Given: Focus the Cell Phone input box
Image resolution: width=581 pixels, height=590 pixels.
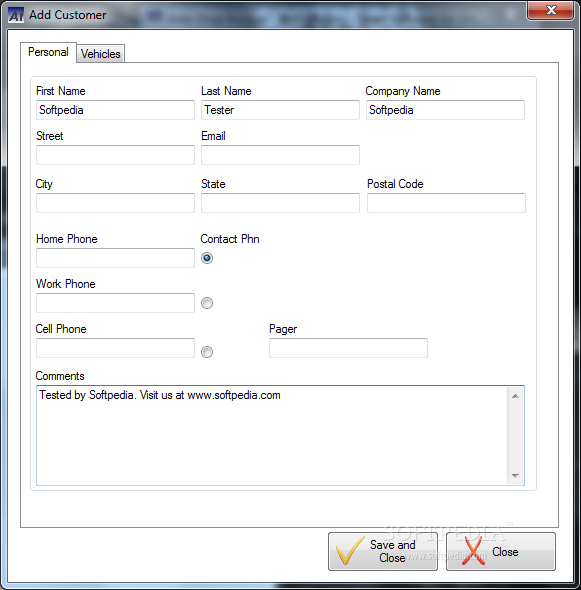Looking at the screenshot, I should (x=115, y=348).
